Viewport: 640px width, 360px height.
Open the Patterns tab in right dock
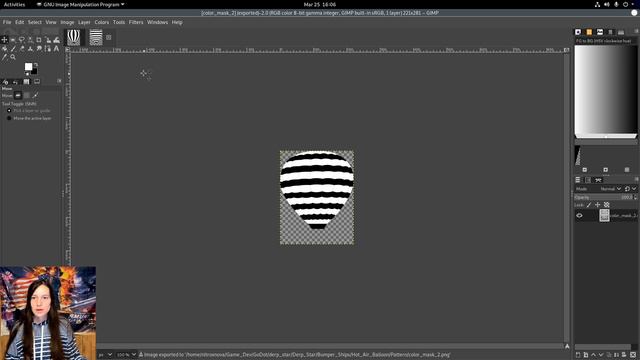pyautogui.click(x=589, y=32)
